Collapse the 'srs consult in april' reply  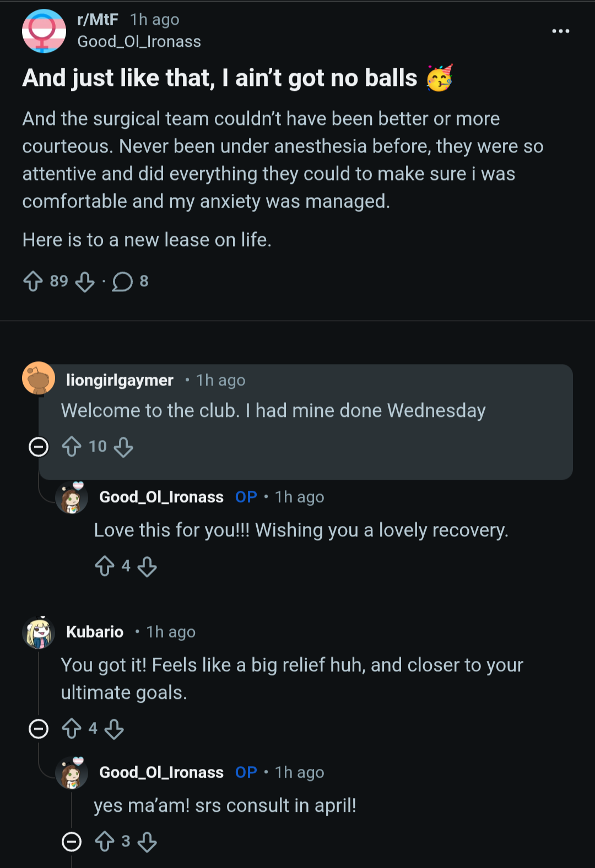click(x=72, y=842)
